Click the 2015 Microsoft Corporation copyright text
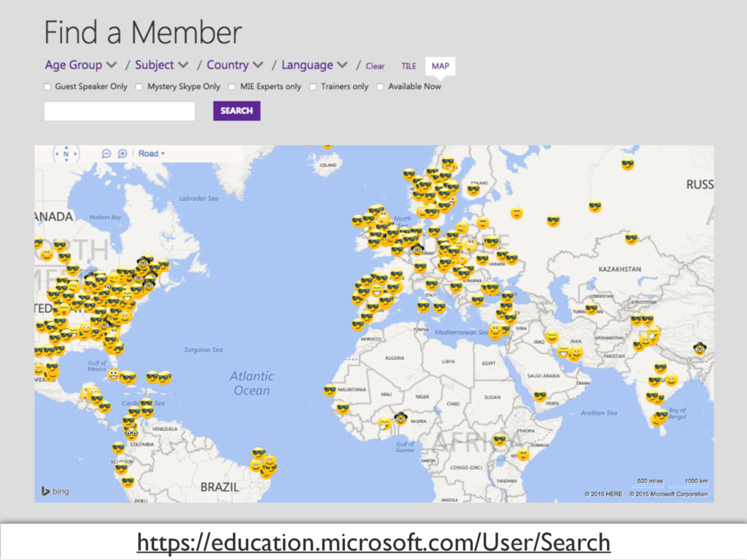Image resolution: width=747 pixels, height=560 pixels. click(668, 494)
